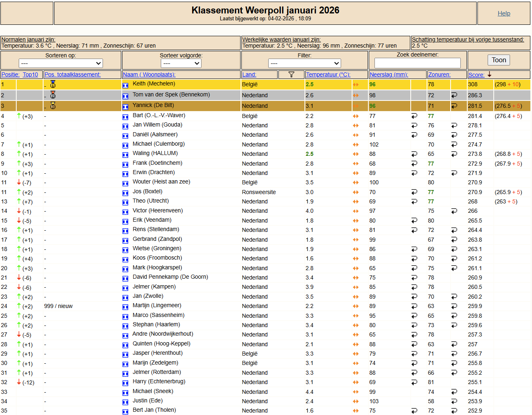Open the Sorteren op dropdown

(61, 63)
